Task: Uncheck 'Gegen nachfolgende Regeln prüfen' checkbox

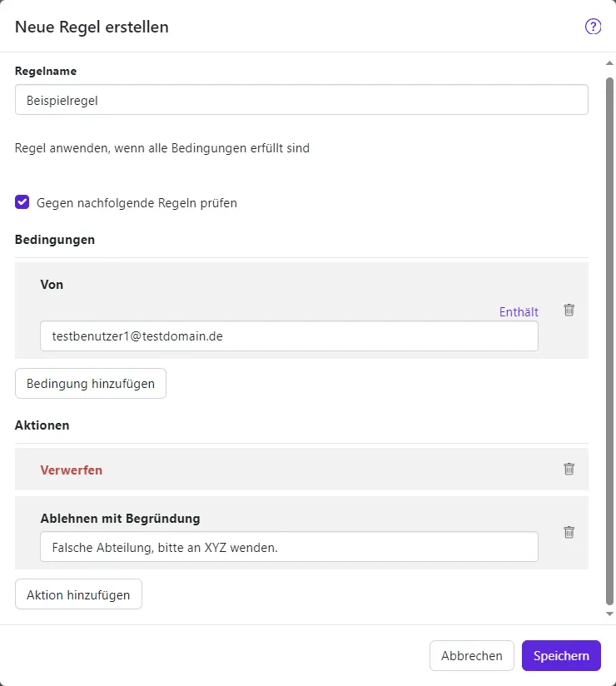Action: click(x=22, y=202)
